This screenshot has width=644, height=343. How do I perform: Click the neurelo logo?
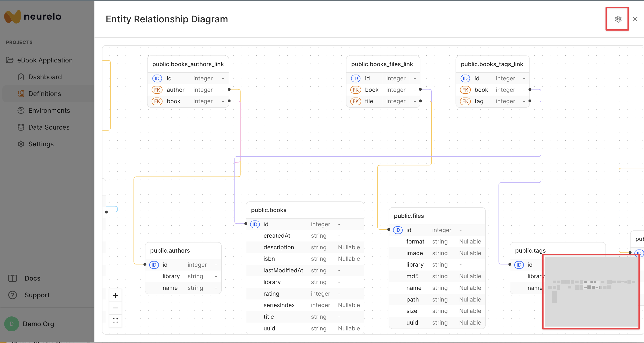tap(33, 17)
